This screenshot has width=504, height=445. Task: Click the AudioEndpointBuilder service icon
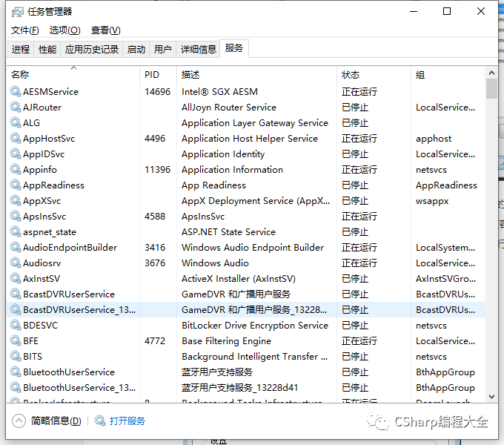(x=16, y=248)
